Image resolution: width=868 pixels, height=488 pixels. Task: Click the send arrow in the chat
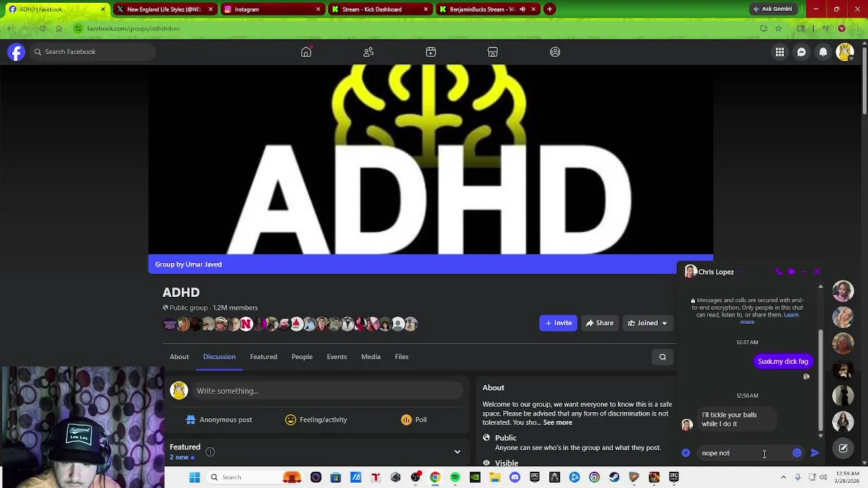[x=815, y=453]
